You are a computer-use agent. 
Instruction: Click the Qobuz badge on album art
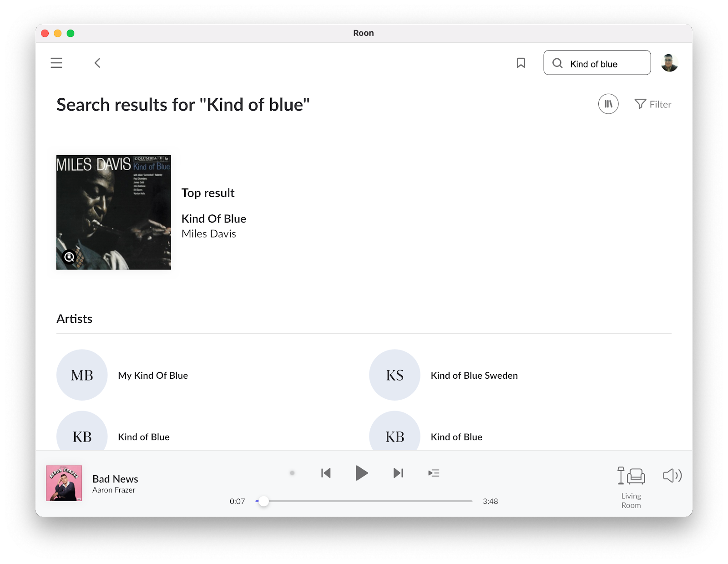click(x=69, y=257)
